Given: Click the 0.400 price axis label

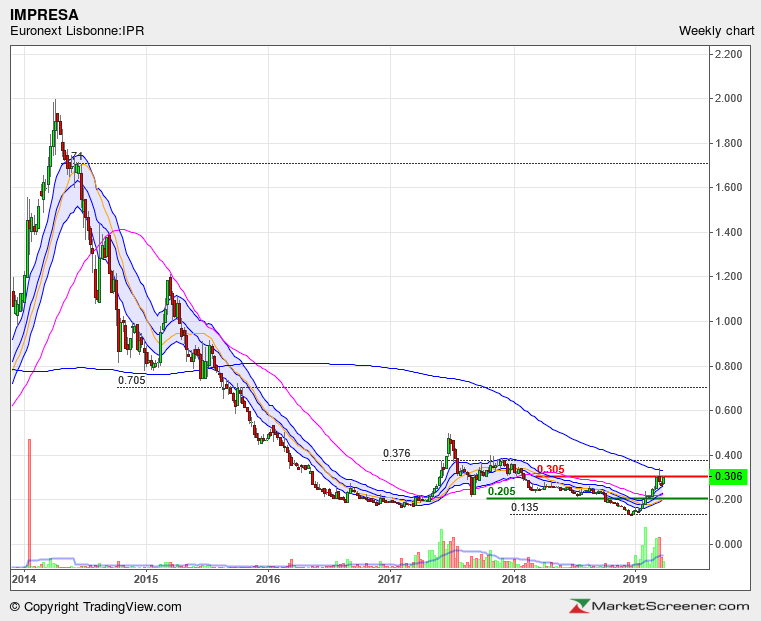Looking at the screenshot, I should (728, 455).
